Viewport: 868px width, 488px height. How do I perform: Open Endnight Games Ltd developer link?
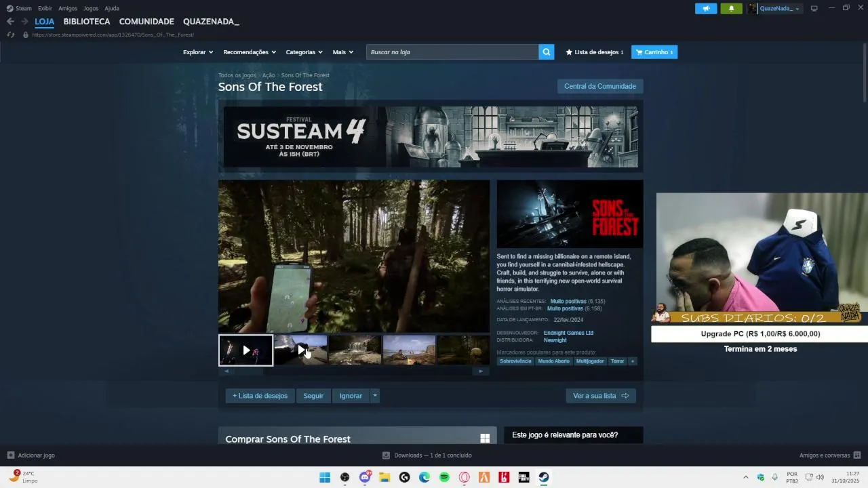(568, 333)
